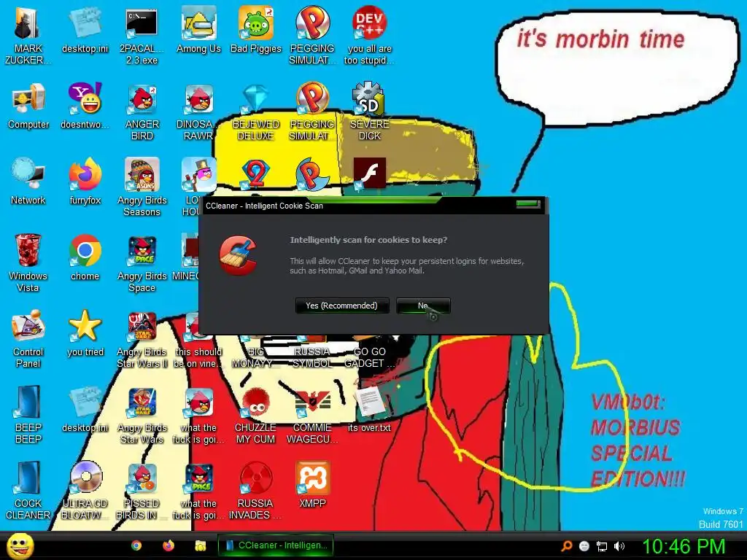Open the network tray icon

tap(602, 546)
